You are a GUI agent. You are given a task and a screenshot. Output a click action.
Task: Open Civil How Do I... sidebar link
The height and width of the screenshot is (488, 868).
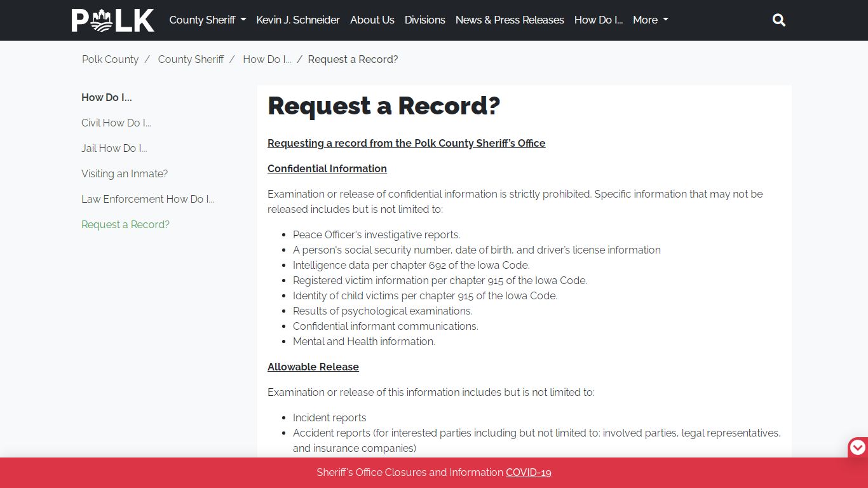pyautogui.click(x=116, y=123)
